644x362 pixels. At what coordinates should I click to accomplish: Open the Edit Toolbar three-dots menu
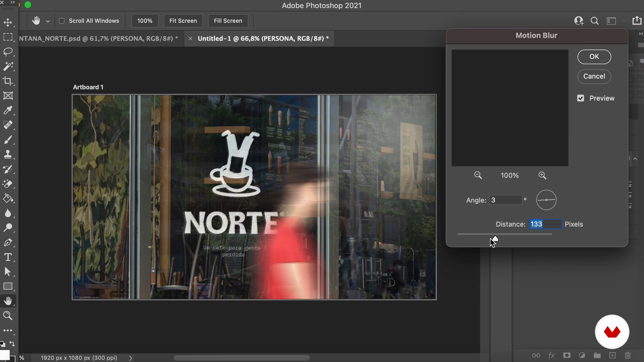[x=8, y=330]
